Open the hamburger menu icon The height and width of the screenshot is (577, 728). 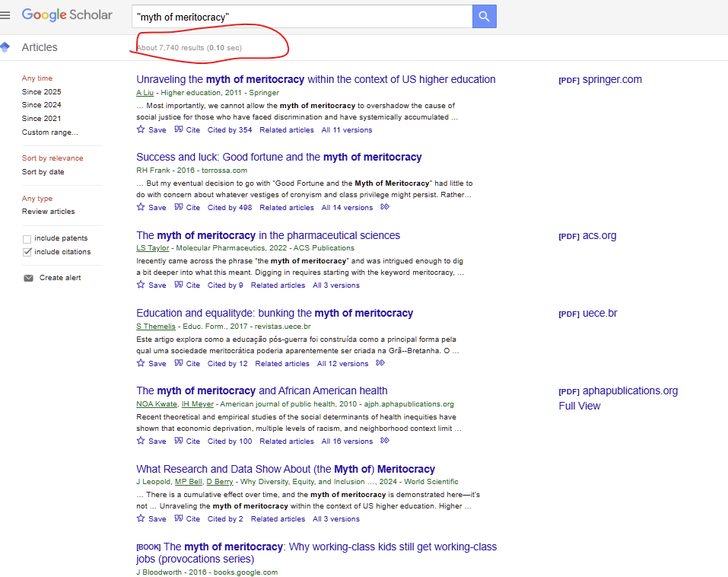(5, 15)
